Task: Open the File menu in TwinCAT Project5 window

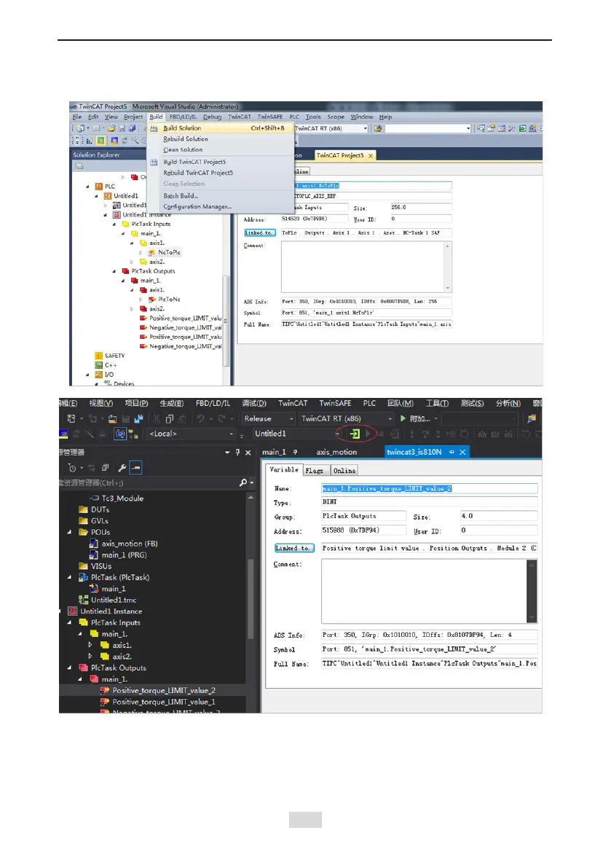Action: pyautogui.click(x=77, y=117)
